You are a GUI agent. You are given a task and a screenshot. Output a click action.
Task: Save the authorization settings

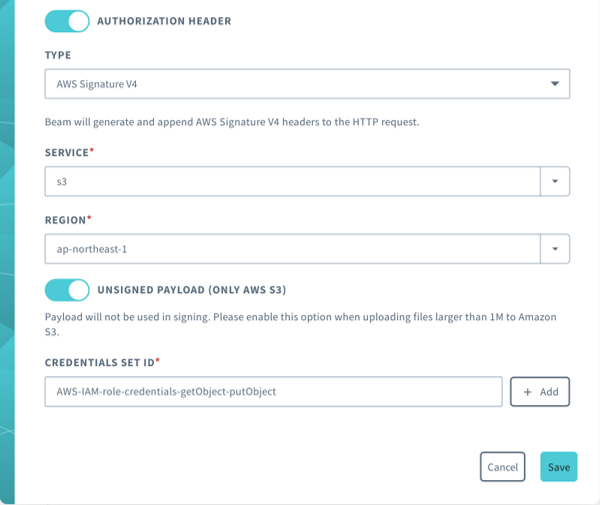(x=559, y=467)
